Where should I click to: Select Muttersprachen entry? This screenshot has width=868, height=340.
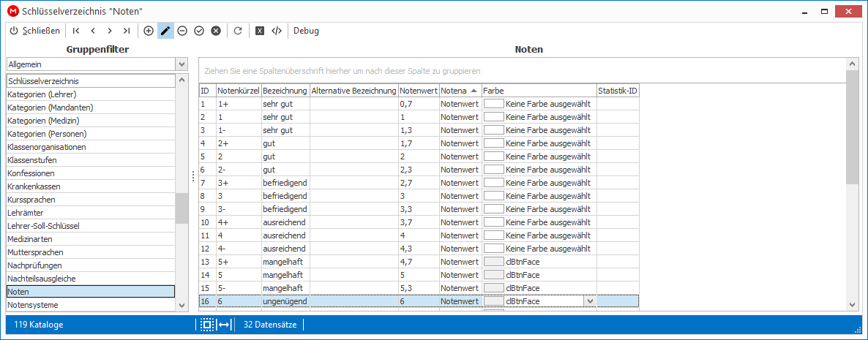pos(91,252)
